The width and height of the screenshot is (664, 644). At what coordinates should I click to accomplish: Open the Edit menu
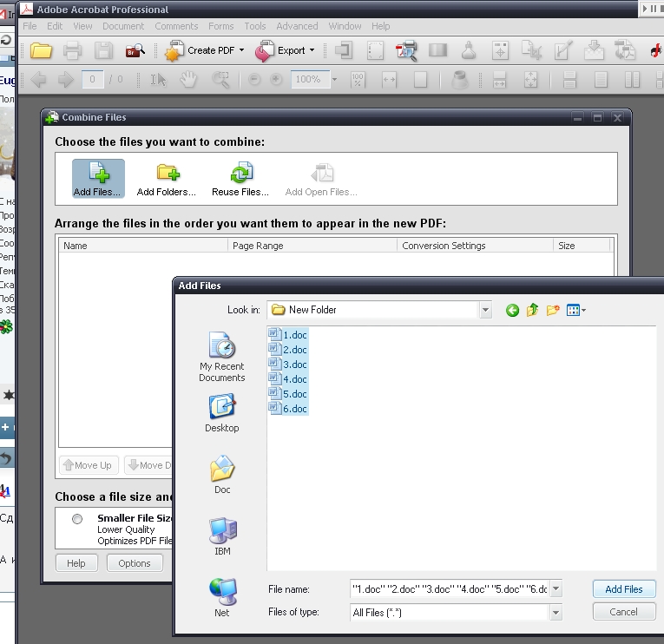click(x=55, y=26)
